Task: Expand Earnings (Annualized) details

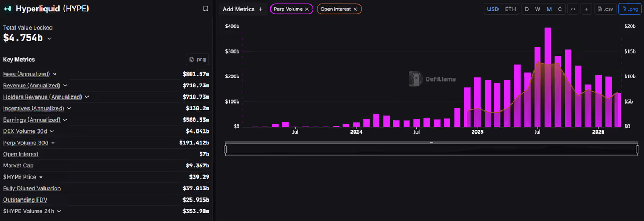Action: (65, 120)
